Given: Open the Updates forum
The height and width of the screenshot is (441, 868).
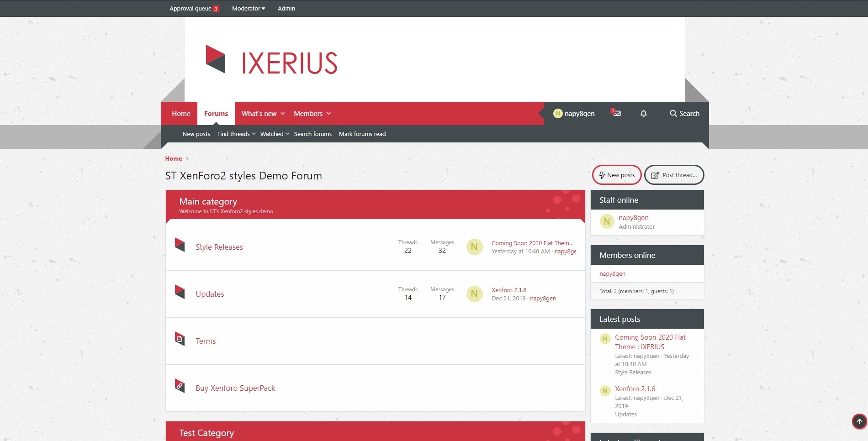Looking at the screenshot, I should pos(210,294).
